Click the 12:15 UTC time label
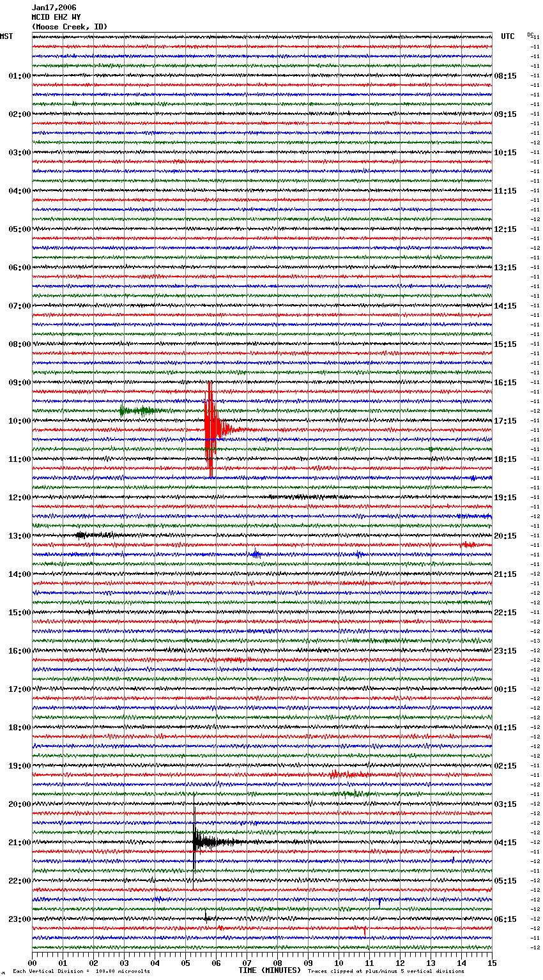543x980 pixels. pos(505,229)
